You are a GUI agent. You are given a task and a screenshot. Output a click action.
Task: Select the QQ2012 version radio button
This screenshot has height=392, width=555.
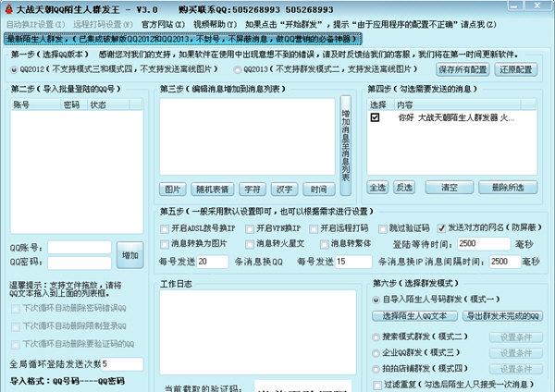click(14, 69)
